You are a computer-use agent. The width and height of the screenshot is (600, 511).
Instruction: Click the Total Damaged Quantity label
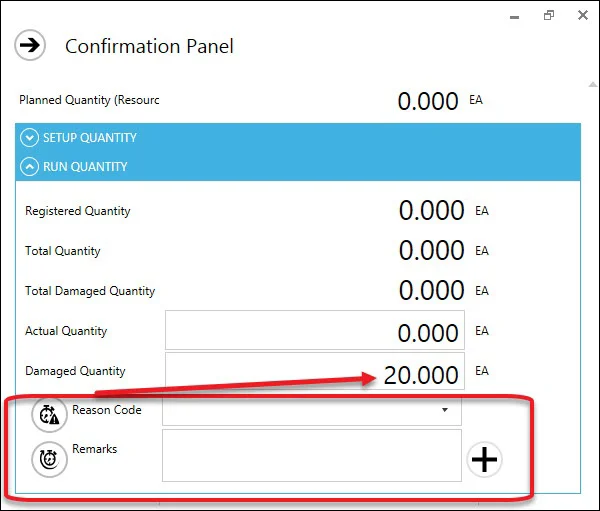(x=90, y=291)
